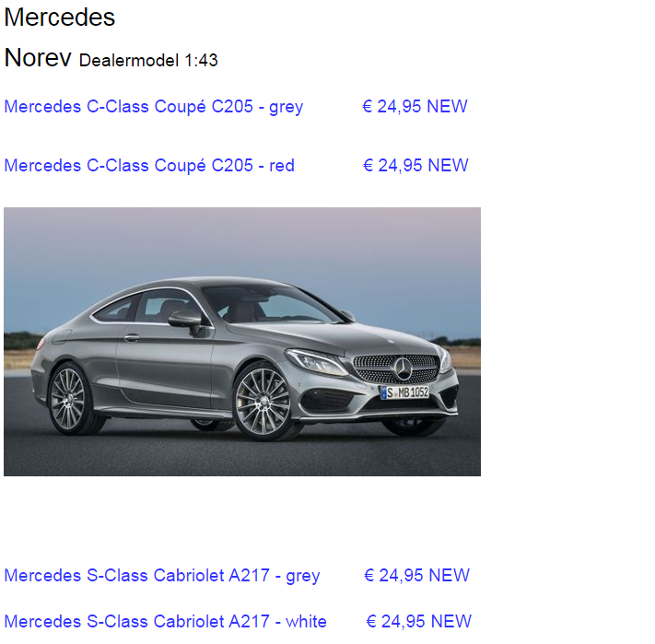Image resolution: width=655 pixels, height=644 pixels.
Task: Click the price next to C205 grey
Action: [415, 107]
